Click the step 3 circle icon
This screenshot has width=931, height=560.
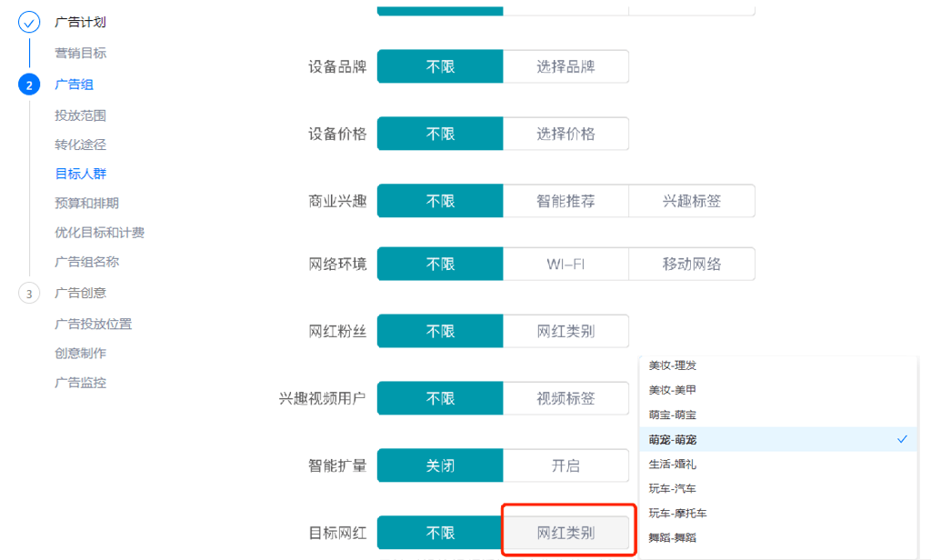tap(29, 294)
